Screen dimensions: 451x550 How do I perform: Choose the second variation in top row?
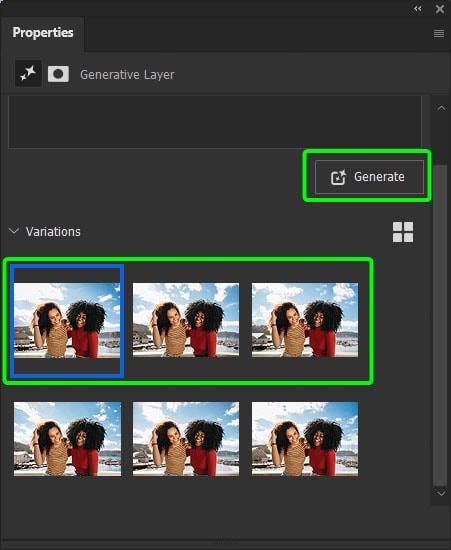tap(186, 320)
